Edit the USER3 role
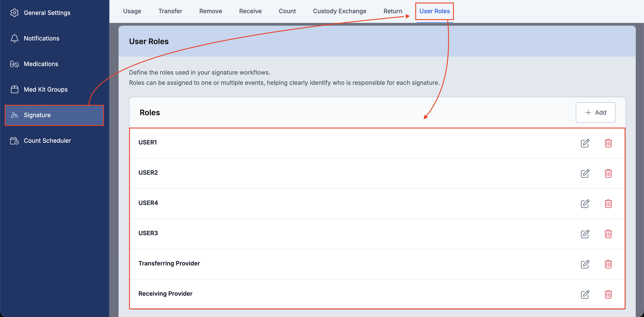 585,234
